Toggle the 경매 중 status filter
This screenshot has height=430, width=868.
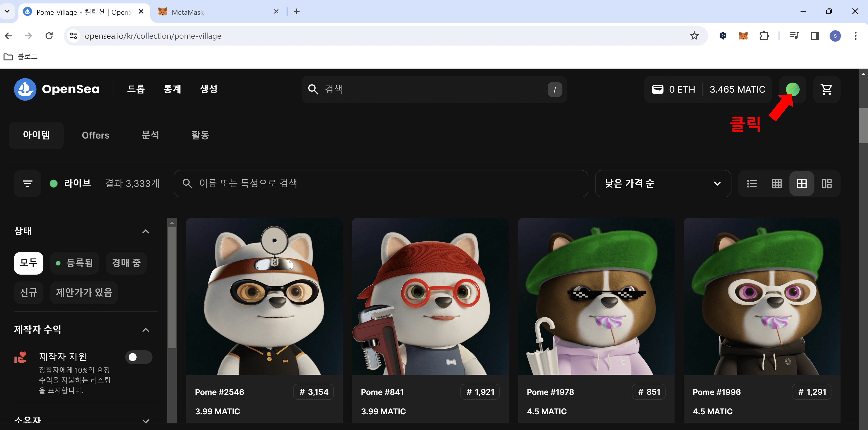point(126,263)
